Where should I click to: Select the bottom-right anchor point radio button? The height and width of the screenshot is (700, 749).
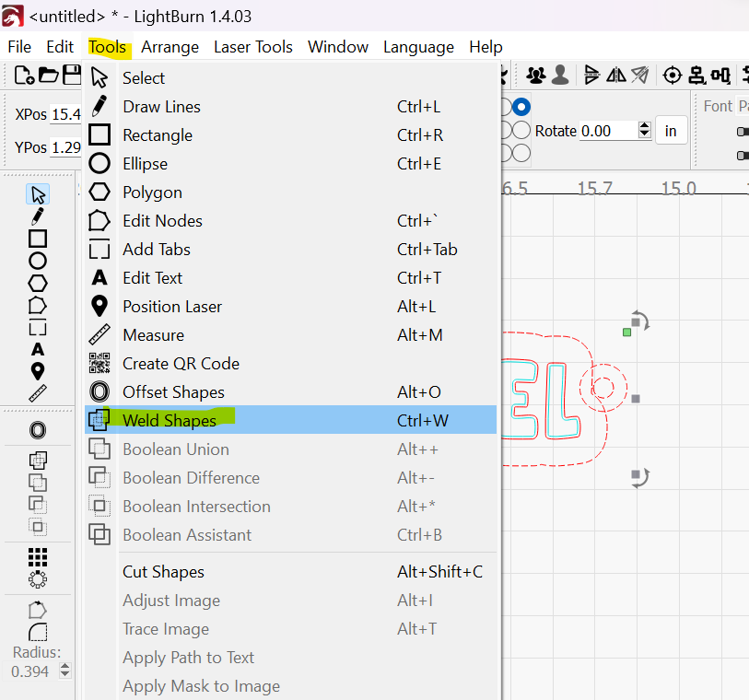click(x=522, y=153)
